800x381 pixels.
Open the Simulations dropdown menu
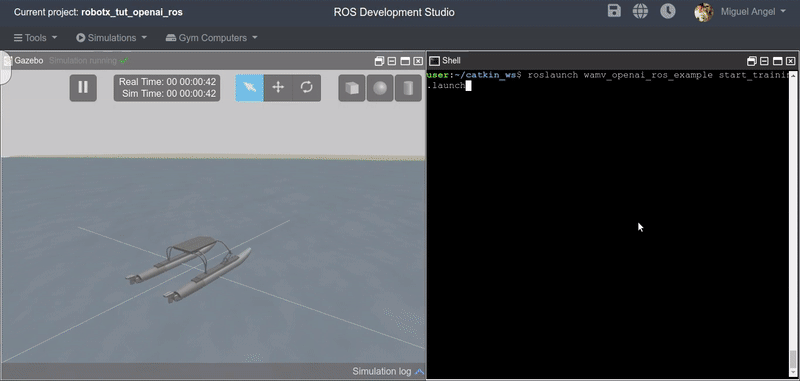[x=111, y=38]
